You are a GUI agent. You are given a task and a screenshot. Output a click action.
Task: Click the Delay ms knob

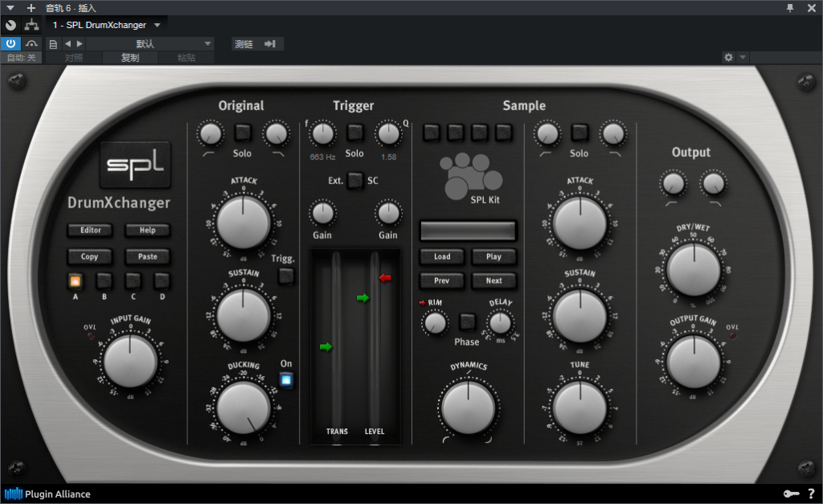tap(500, 323)
